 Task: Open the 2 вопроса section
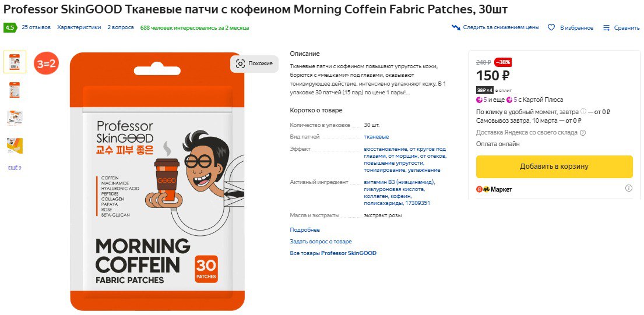[x=121, y=27]
